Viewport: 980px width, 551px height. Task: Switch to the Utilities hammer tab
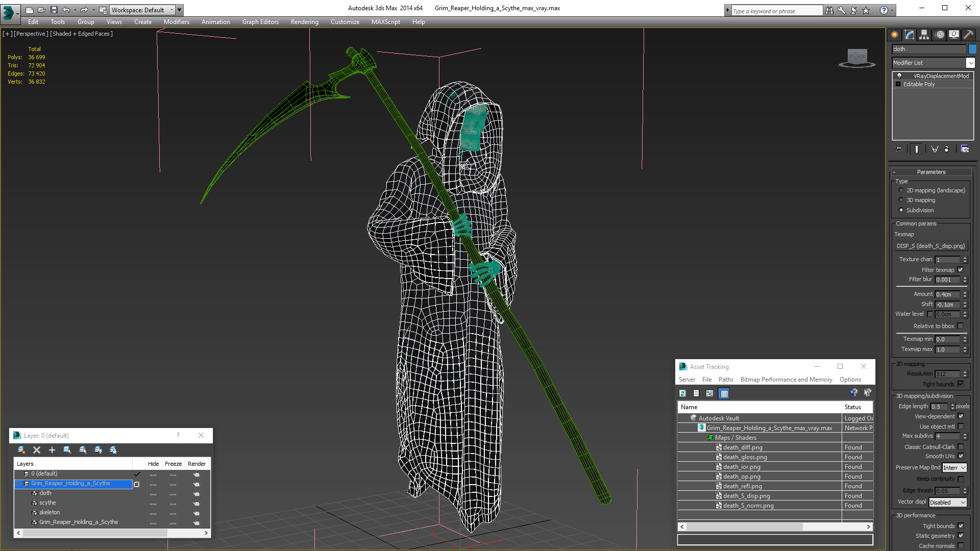click(968, 35)
